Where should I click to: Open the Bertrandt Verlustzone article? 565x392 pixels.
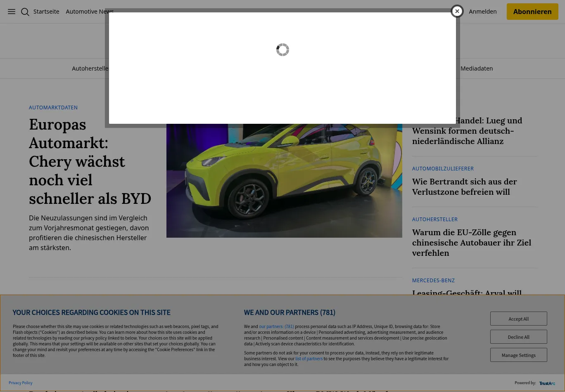[465, 187]
